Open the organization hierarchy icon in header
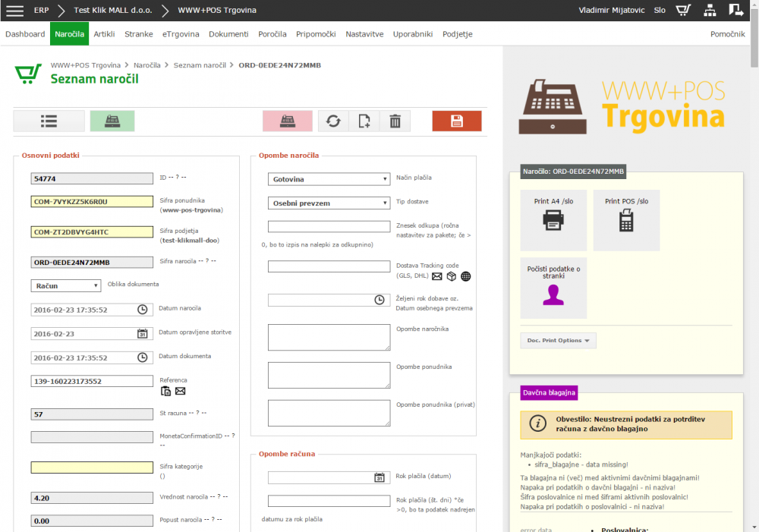 coord(710,11)
